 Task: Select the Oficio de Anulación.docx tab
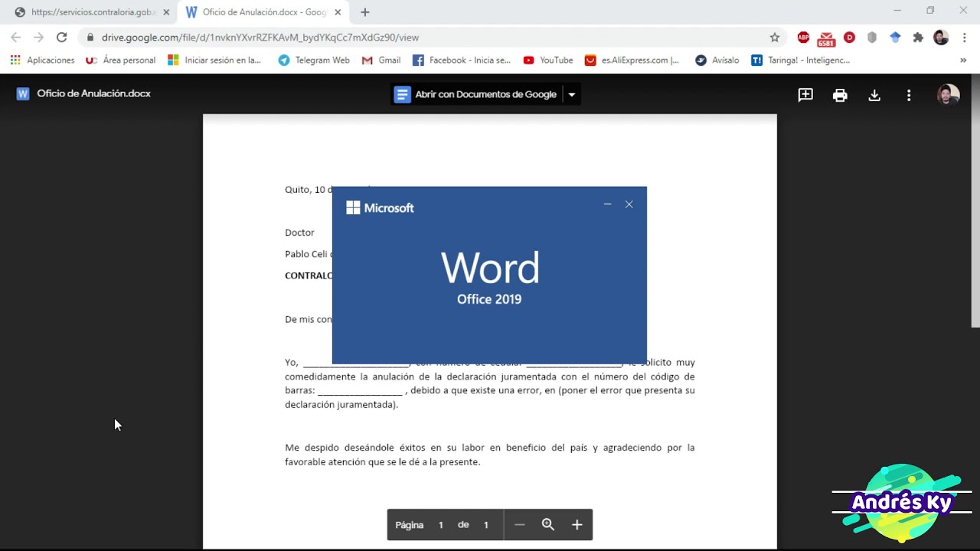[x=263, y=12]
